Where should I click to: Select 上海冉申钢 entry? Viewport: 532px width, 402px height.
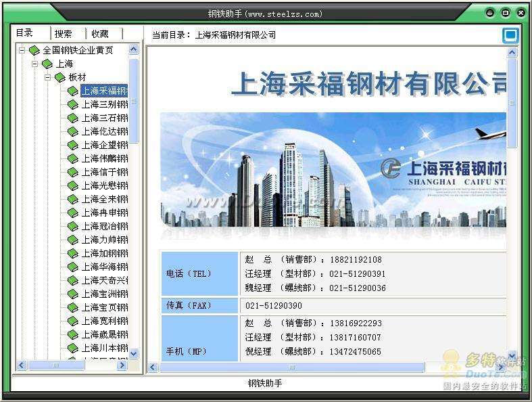point(105,213)
